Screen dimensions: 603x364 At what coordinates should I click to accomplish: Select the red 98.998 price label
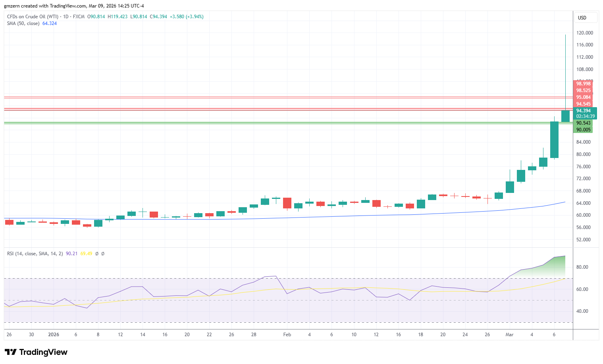tap(583, 84)
